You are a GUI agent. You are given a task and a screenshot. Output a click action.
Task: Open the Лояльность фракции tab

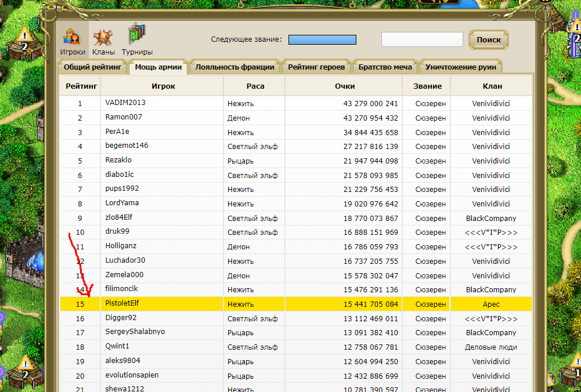(234, 67)
